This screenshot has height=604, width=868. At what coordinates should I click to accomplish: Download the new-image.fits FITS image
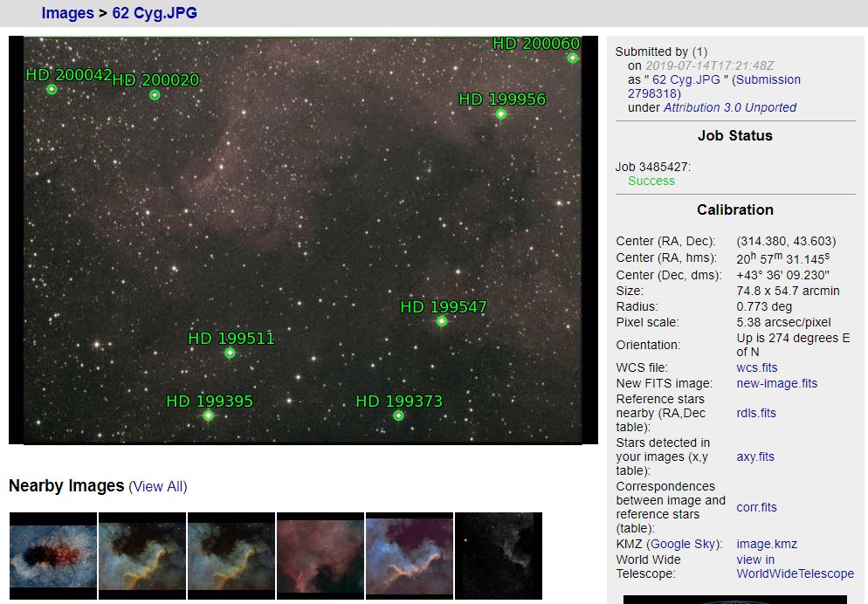coord(776,383)
